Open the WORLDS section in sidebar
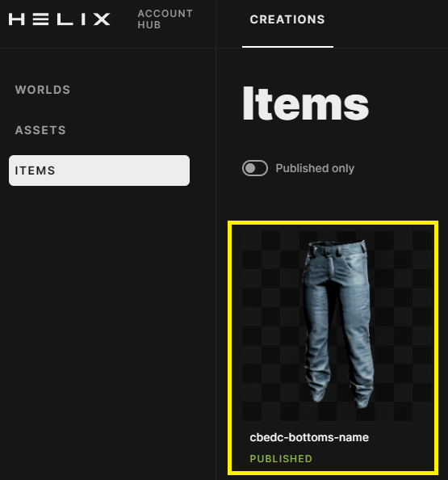The width and height of the screenshot is (448, 480). pos(43,90)
